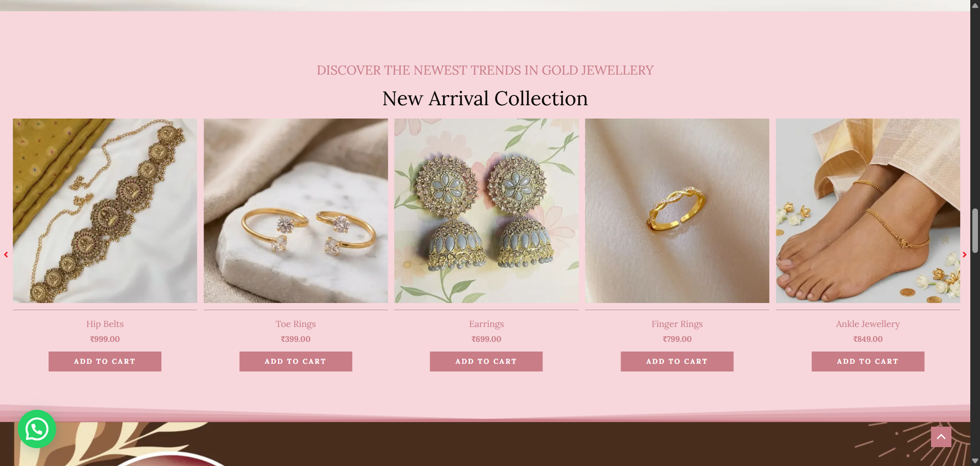The width and height of the screenshot is (980, 466).
Task: Add Finger Rings to cart
Action: [x=677, y=361]
